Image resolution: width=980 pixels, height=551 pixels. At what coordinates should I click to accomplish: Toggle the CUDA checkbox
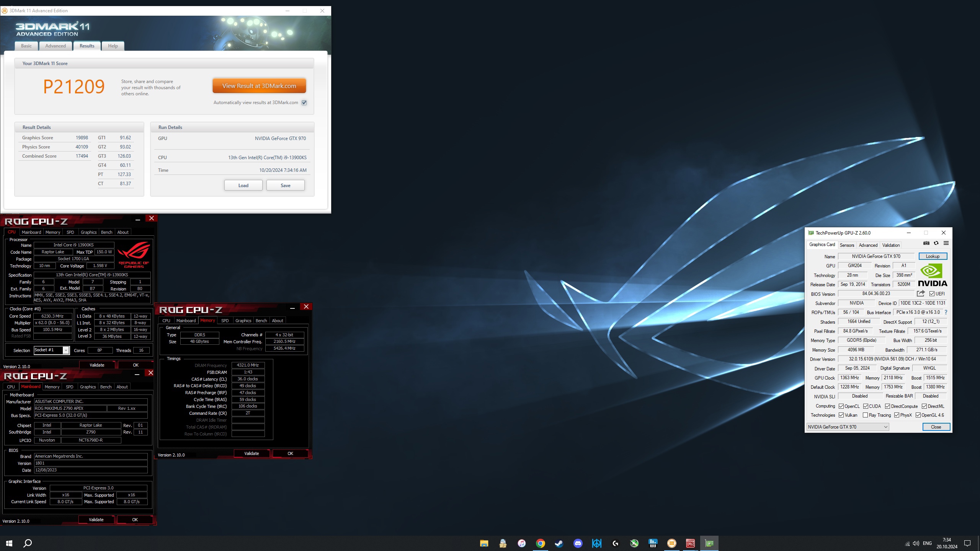(866, 406)
